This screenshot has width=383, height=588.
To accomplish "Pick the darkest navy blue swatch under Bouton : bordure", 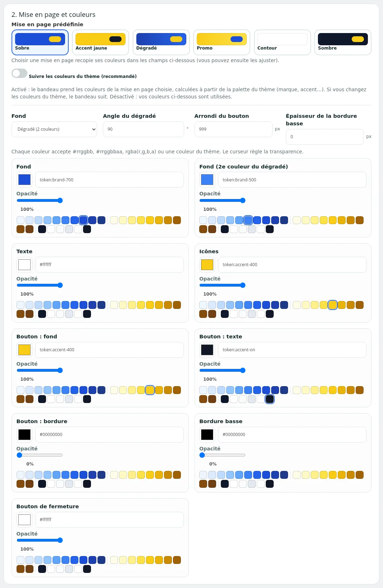I will click(x=101, y=475).
